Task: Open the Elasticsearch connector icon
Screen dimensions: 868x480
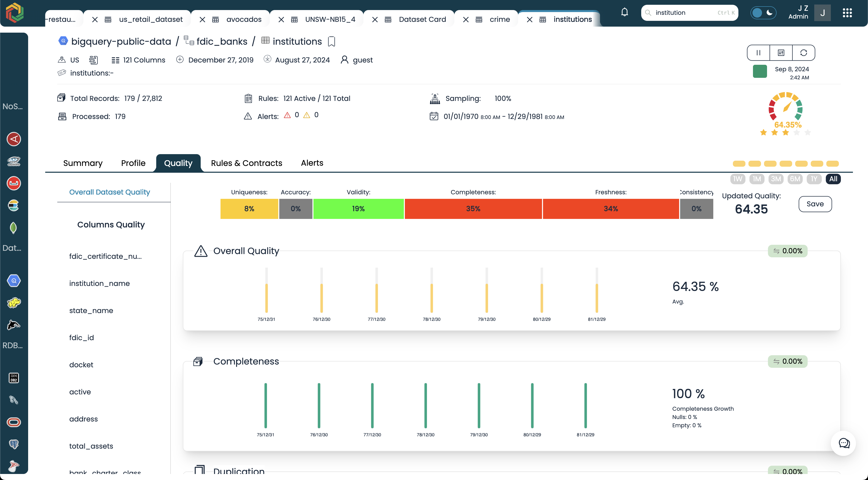Action: [x=14, y=205]
